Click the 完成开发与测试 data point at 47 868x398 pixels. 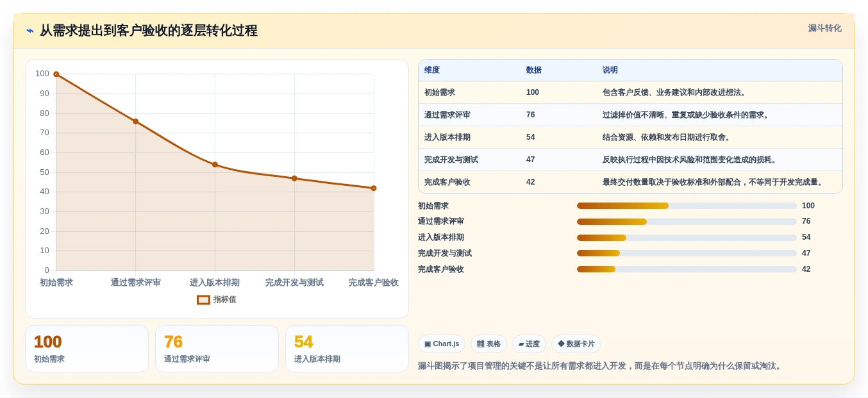coord(294,178)
